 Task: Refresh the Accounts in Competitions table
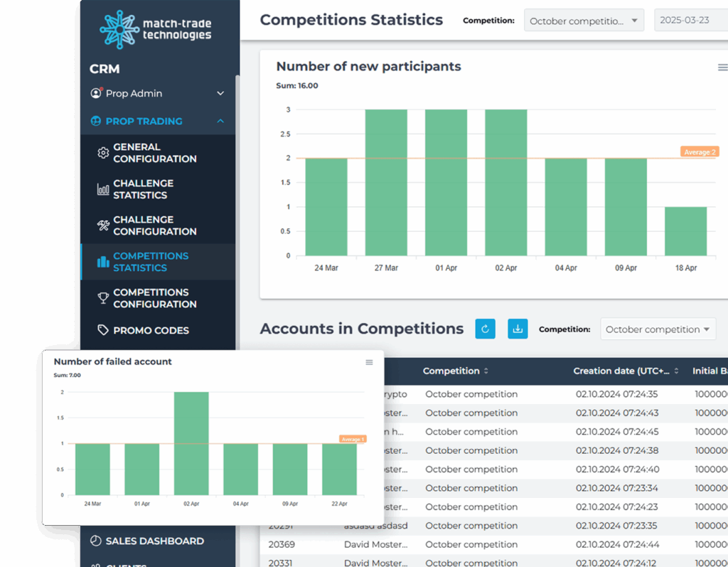coord(485,329)
